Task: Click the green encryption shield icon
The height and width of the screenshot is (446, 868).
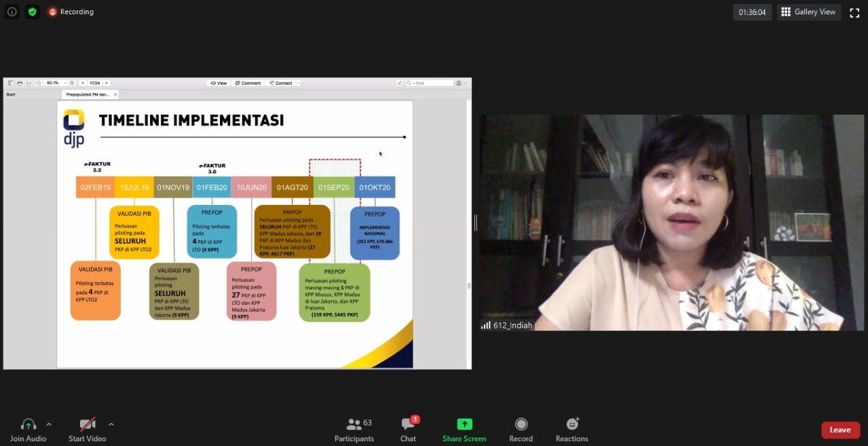Action: [x=32, y=12]
